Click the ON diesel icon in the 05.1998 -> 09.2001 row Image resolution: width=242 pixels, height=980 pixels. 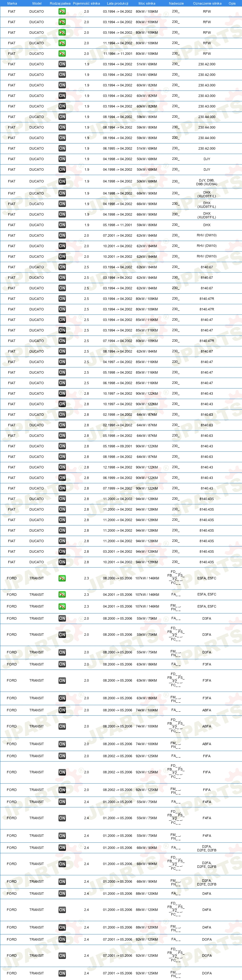point(62,446)
